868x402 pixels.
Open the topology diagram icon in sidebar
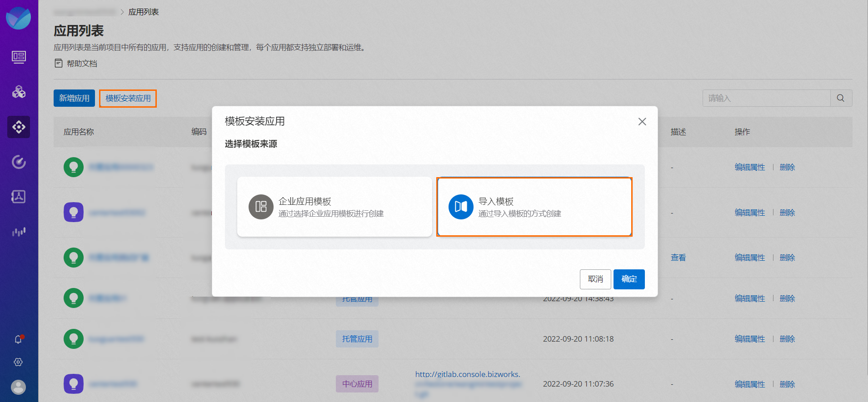tap(19, 197)
